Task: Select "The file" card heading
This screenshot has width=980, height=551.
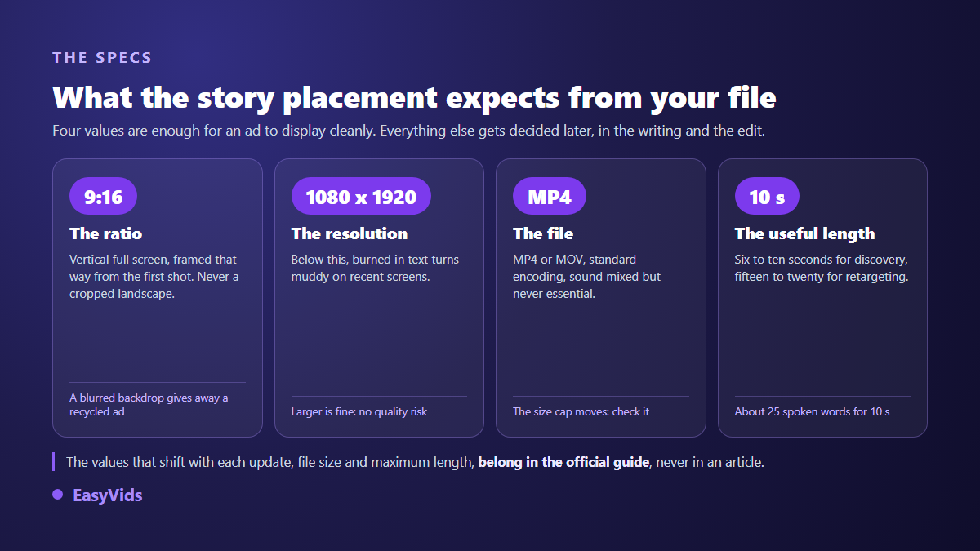Action: [x=543, y=233]
